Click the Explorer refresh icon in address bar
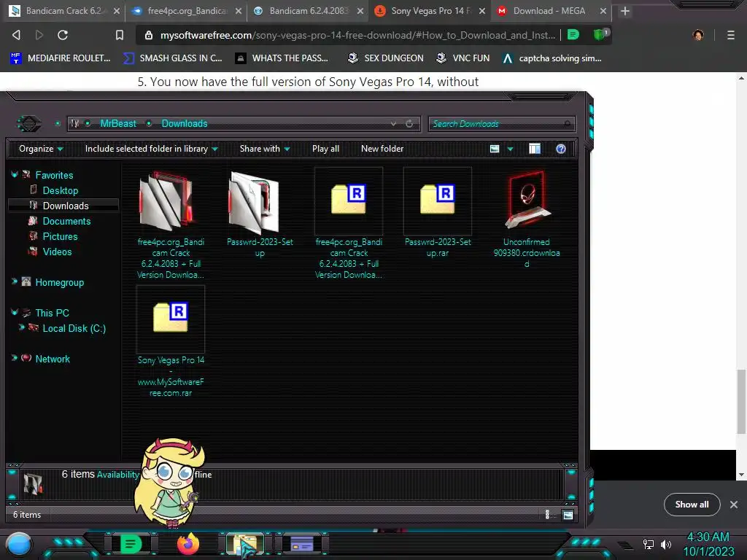 pos(409,124)
